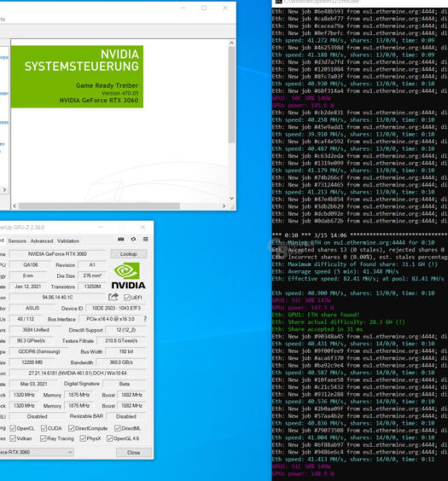Click the GPU-Z window close X
The width and height of the screenshot is (448, 481).
pos(143,228)
